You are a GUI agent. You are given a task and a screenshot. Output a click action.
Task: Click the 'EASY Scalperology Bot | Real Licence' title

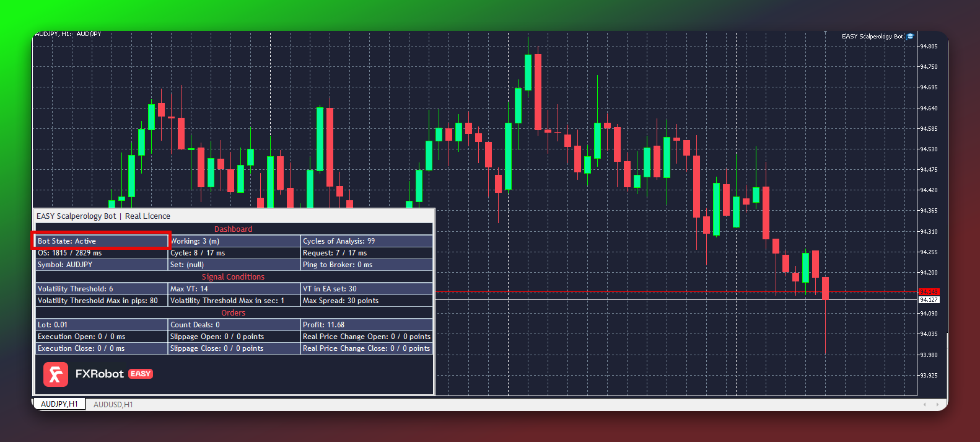[103, 216]
